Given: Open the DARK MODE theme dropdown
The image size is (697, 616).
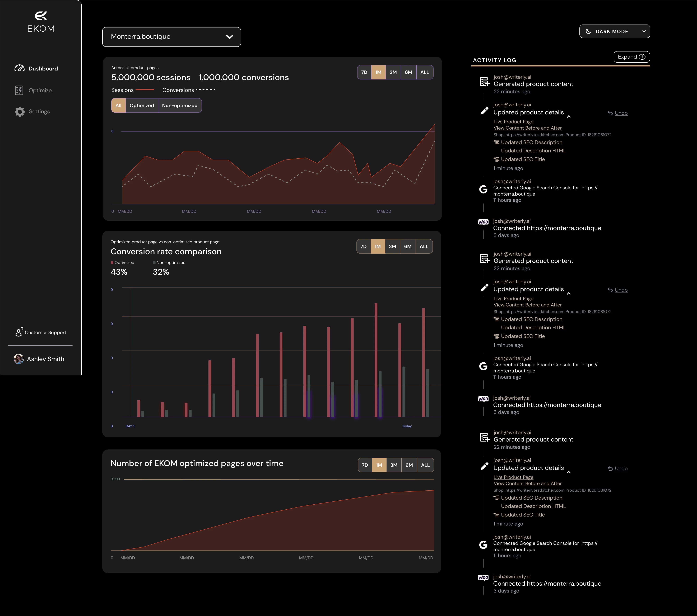Looking at the screenshot, I should pos(615,31).
